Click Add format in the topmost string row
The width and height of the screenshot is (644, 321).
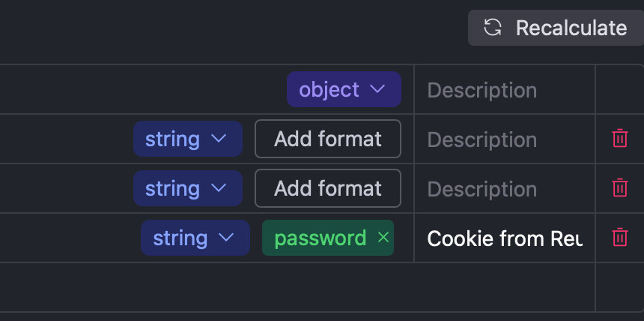coord(328,139)
